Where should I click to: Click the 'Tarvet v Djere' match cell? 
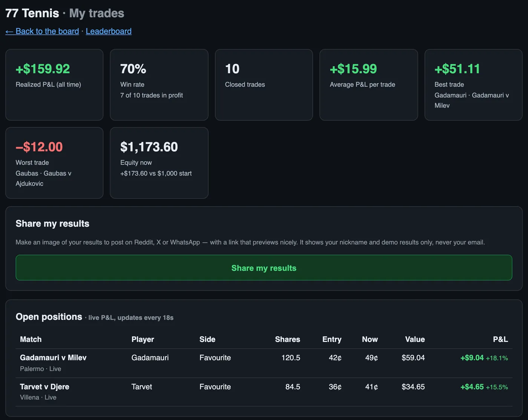pyautogui.click(x=45, y=386)
